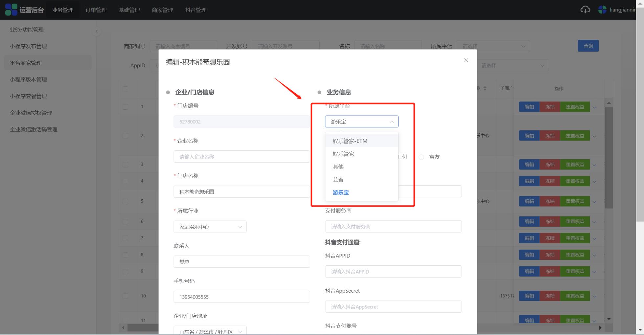644x335 pixels.
Task: Focus the 联系人 field containing 樊总
Action: pyautogui.click(x=241, y=262)
